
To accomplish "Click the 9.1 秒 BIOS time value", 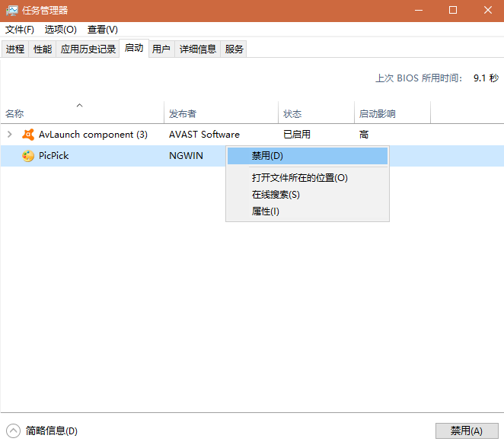I will (486, 78).
